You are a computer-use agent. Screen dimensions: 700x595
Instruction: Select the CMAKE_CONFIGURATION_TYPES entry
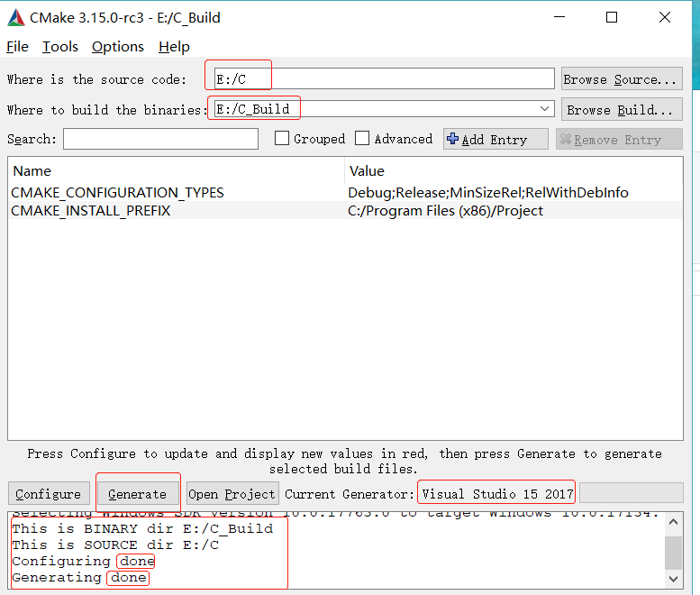click(x=117, y=193)
